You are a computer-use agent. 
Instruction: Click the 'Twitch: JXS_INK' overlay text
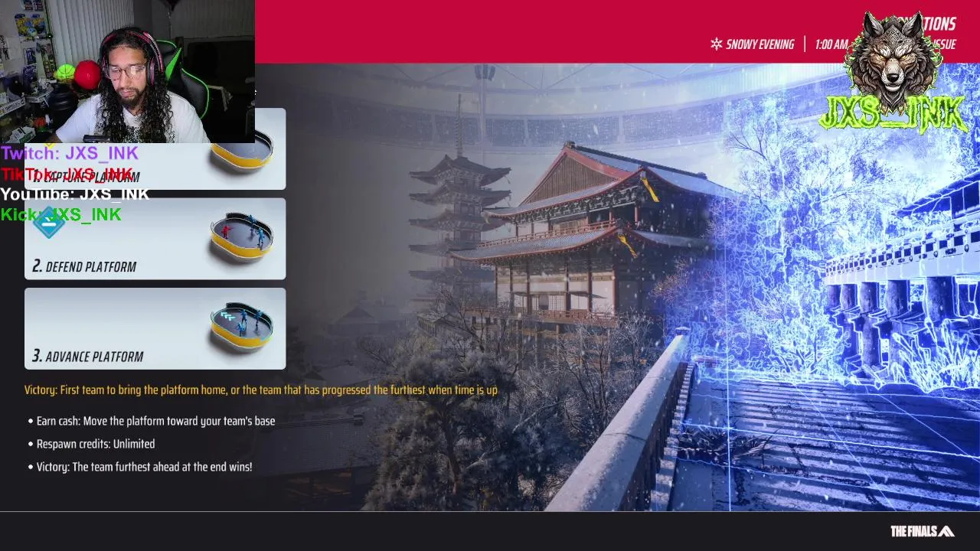coord(70,153)
